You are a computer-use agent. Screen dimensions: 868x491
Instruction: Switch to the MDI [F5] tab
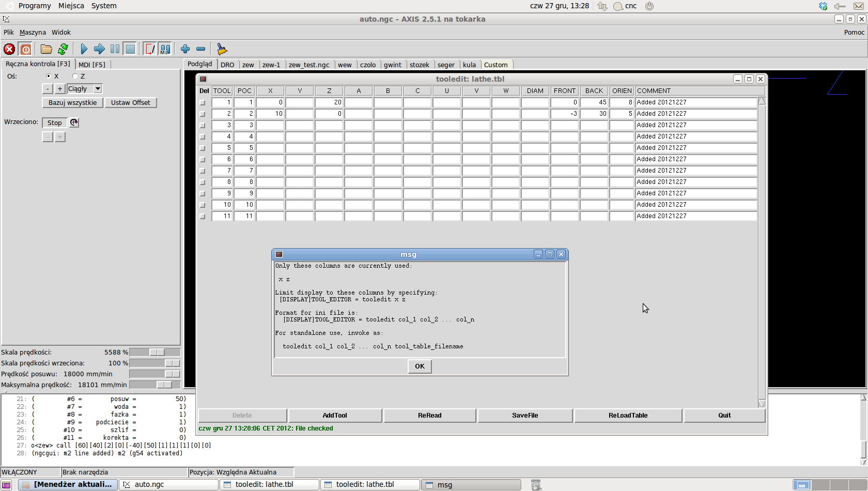tap(92, 65)
